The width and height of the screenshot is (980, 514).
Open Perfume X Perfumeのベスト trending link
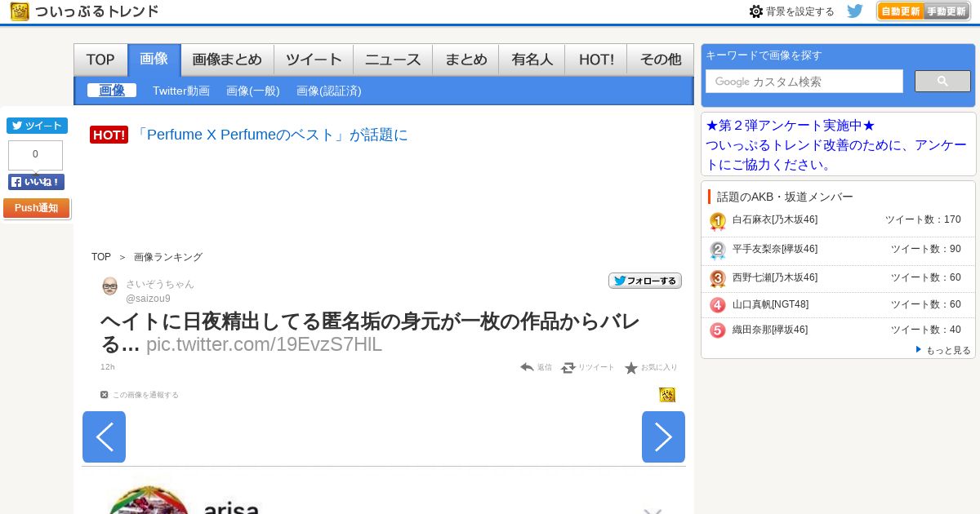[272, 135]
